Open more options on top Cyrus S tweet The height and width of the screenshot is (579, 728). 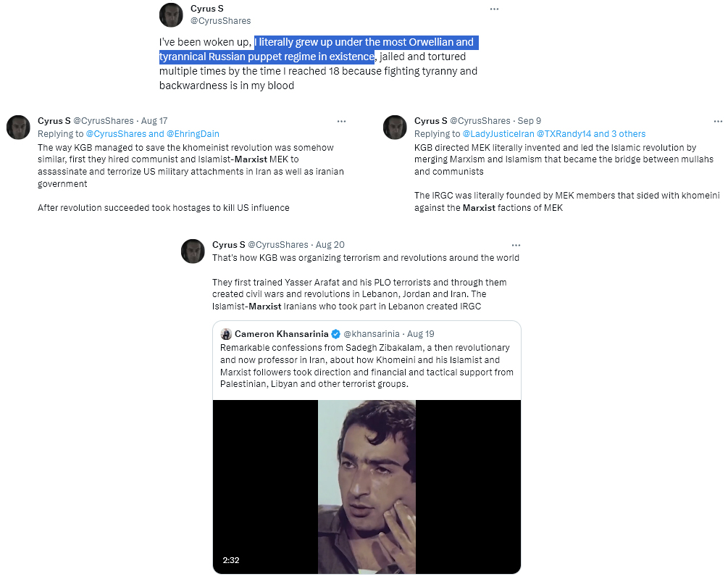(494, 9)
